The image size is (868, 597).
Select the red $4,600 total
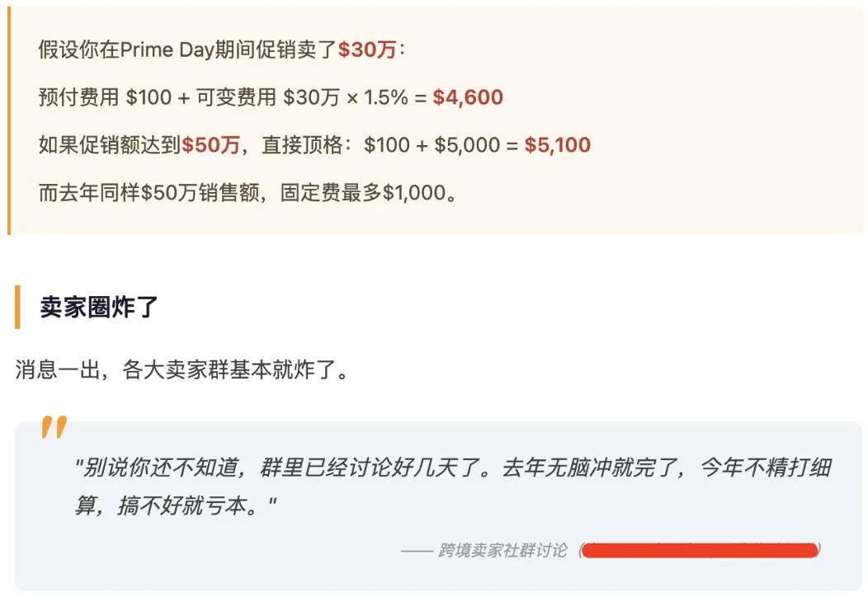(x=468, y=98)
